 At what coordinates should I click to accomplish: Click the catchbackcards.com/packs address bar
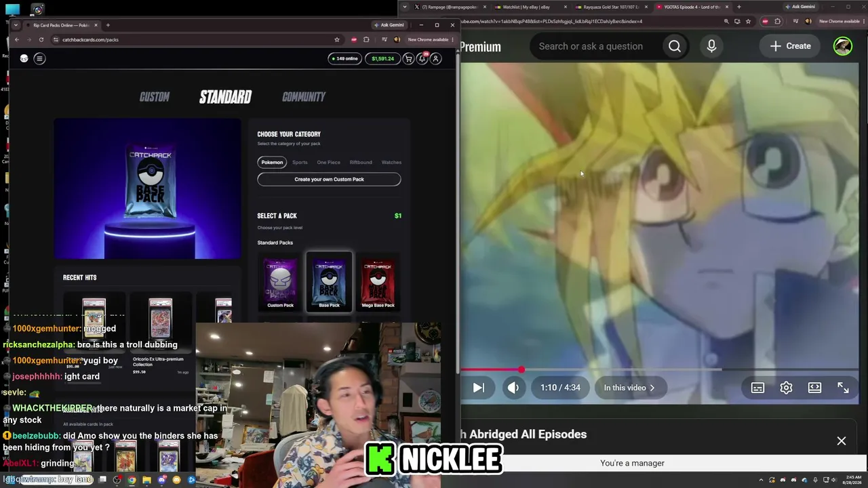pyautogui.click(x=195, y=39)
